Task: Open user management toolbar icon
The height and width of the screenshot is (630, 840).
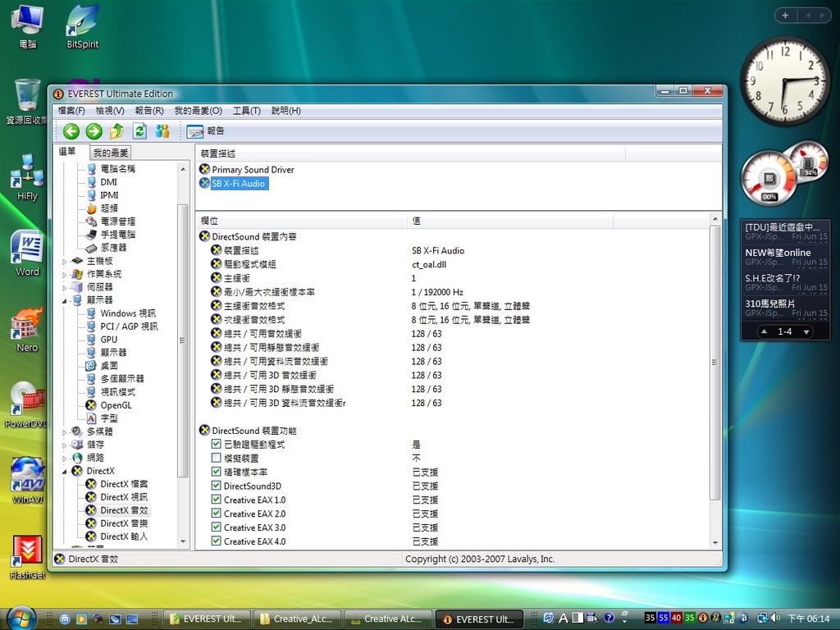Action: [162, 130]
